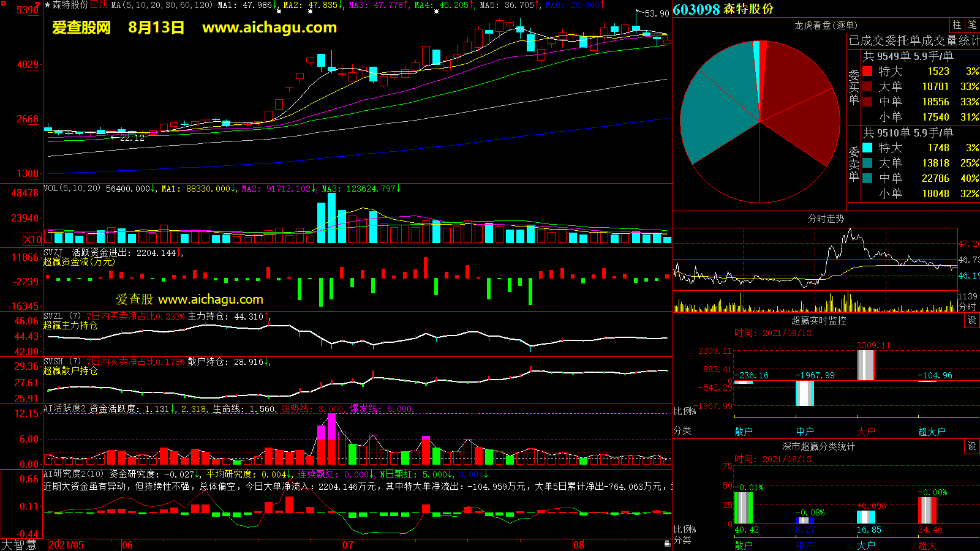Click the 603098 森特股份 stock title
The image size is (980, 551).
(723, 9)
